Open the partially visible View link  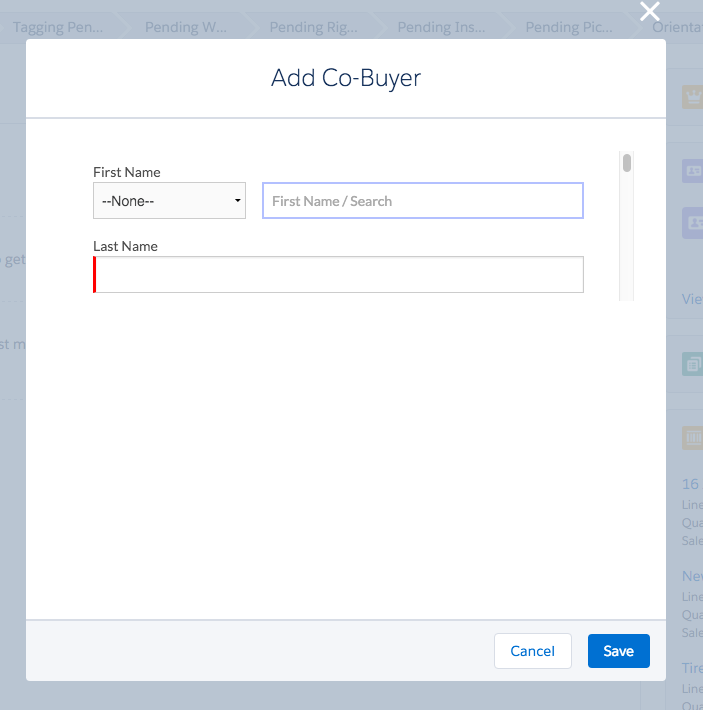[692, 299]
